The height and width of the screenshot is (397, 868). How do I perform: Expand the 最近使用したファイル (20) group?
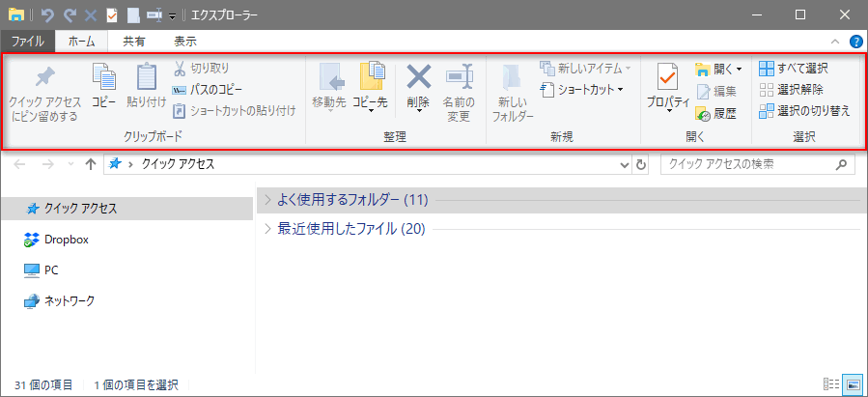tap(268, 229)
